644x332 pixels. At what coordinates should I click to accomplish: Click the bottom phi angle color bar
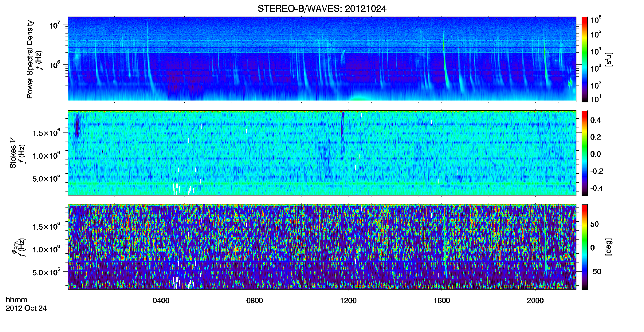(584, 247)
